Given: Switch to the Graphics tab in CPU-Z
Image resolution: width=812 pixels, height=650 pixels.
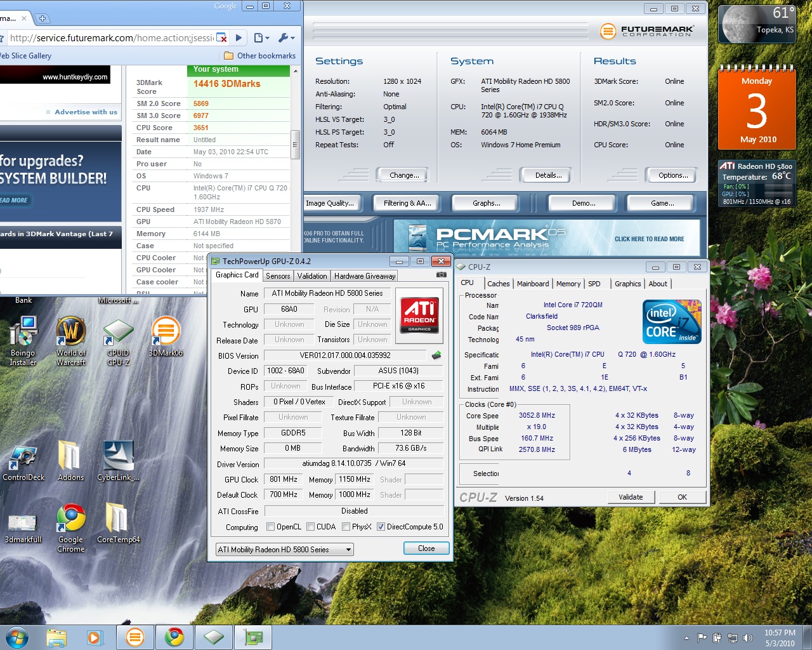Looking at the screenshot, I should 628,284.
